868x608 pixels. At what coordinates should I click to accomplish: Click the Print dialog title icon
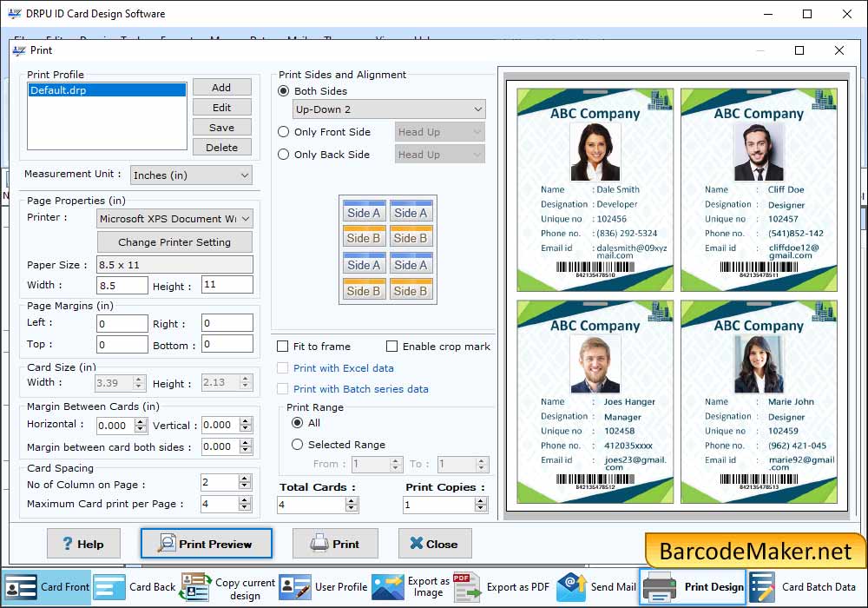click(19, 50)
